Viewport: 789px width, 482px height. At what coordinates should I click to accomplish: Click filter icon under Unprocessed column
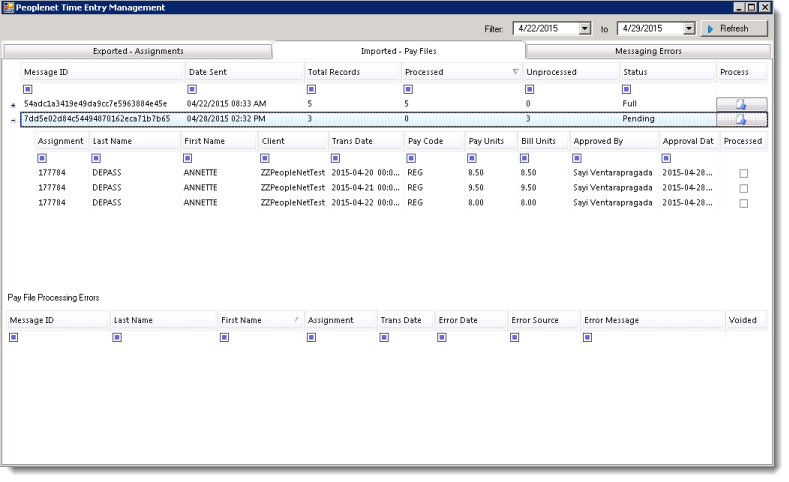[529, 89]
